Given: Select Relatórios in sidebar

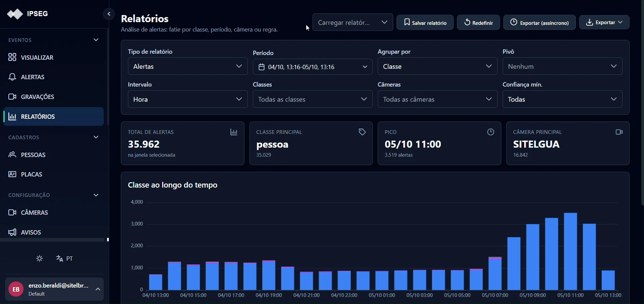Looking at the screenshot, I should click(54, 116).
